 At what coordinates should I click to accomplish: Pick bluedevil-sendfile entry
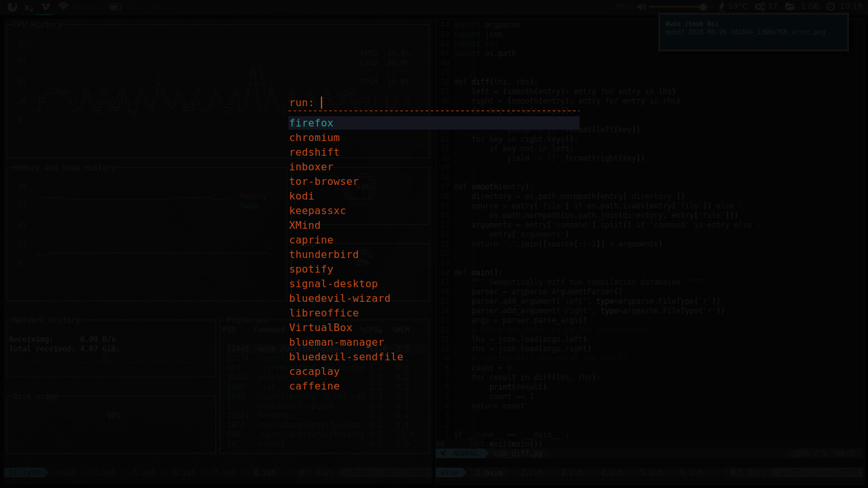coord(434,357)
